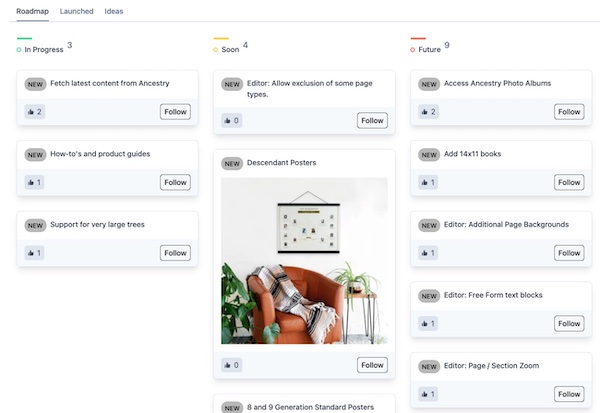This screenshot has height=413, width=600.
Task: Upvote Editor: Free Form text blocks
Action: 428,323
